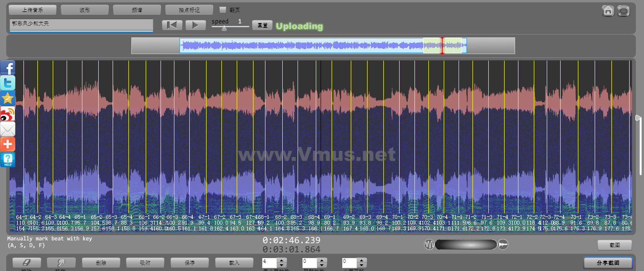Increase the rightmost stepper value

[x=362, y=260]
